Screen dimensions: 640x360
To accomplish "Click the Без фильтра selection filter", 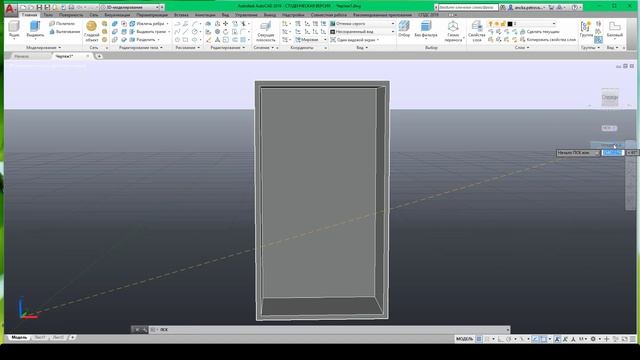I will (425, 29).
